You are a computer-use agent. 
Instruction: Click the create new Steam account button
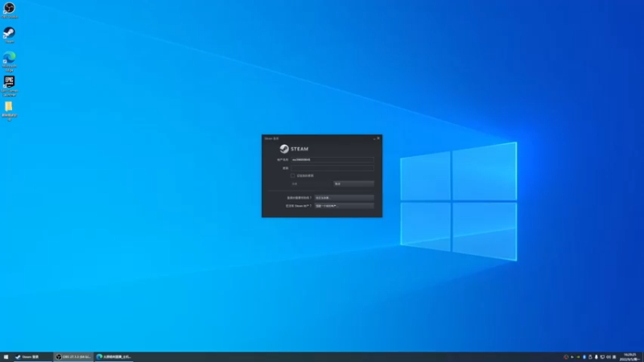[x=345, y=206]
